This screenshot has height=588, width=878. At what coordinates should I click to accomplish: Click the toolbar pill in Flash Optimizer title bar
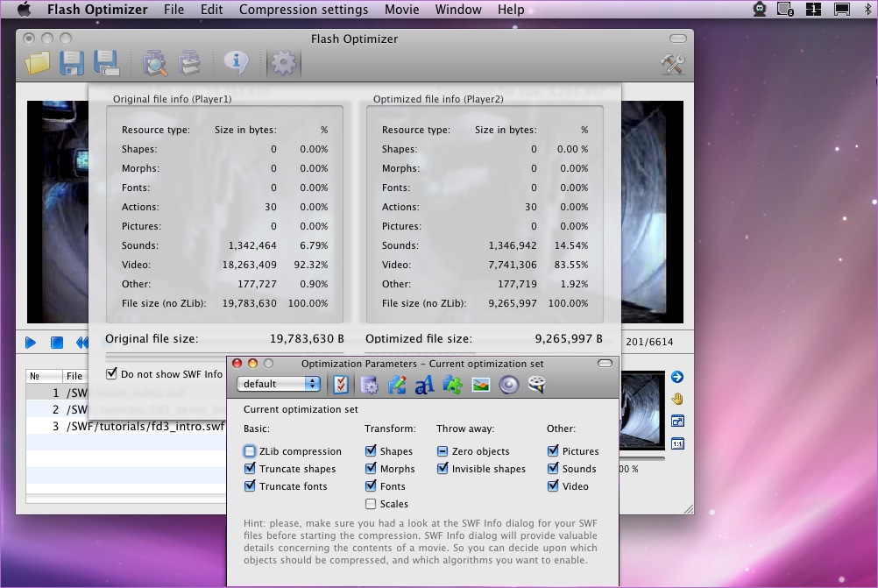point(678,38)
